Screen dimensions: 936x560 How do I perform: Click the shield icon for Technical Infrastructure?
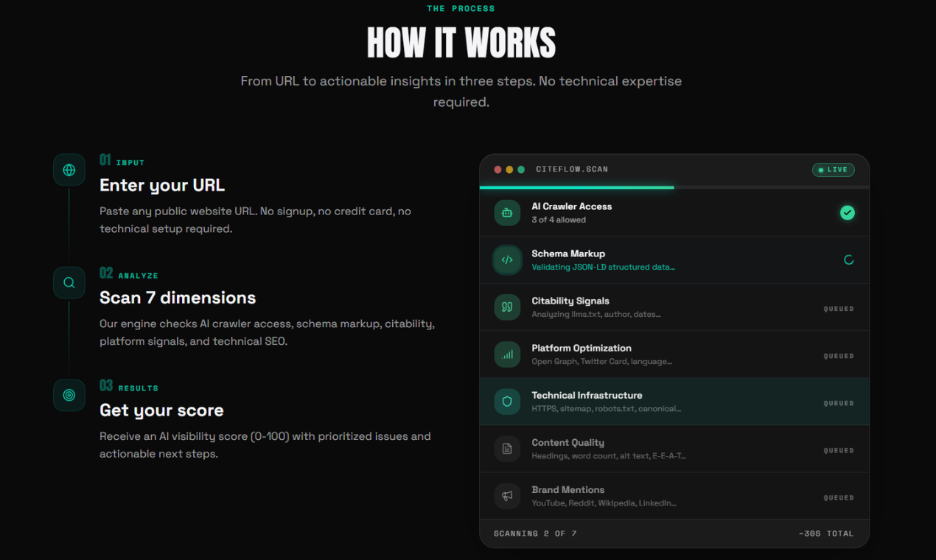pos(507,402)
